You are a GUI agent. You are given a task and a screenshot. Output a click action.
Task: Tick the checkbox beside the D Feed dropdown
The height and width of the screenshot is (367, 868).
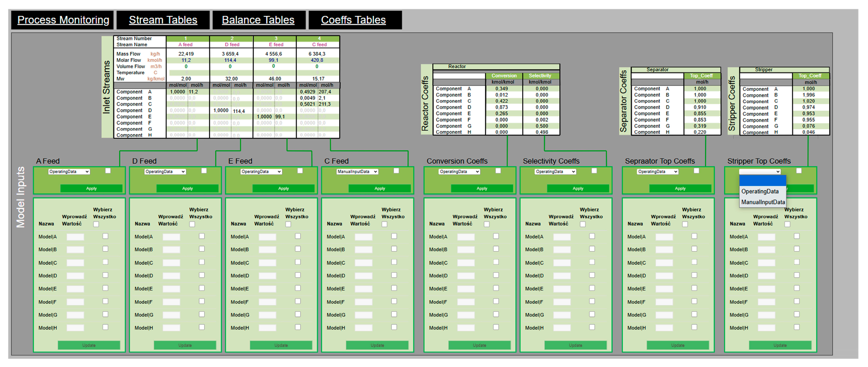coord(204,170)
